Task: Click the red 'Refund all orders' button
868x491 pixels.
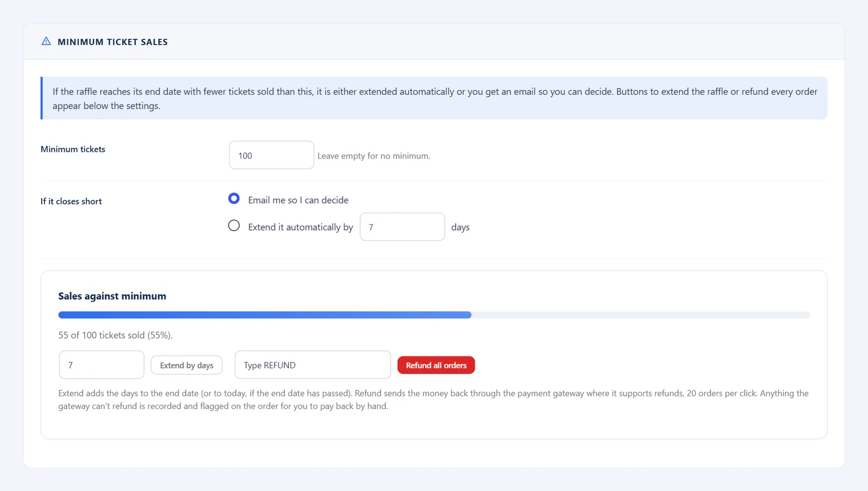Action: (436, 365)
